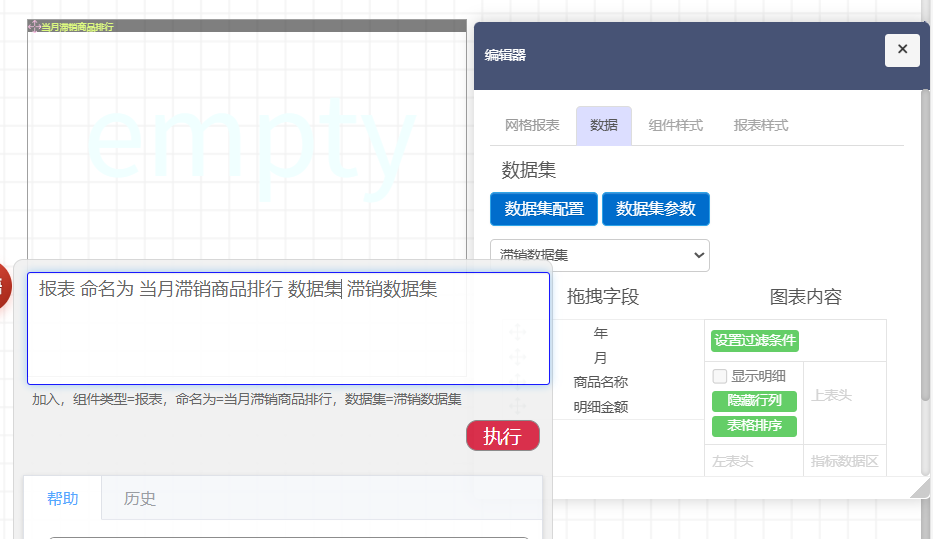Screen dimensions: 933x539
Task: Open the 网格报表 tab
Action: point(532,126)
